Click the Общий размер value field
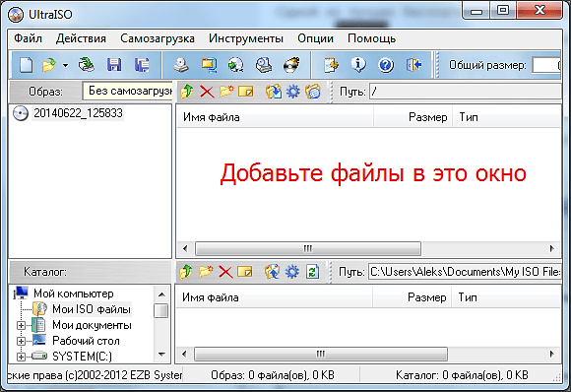571x392 pixels. [x=546, y=65]
